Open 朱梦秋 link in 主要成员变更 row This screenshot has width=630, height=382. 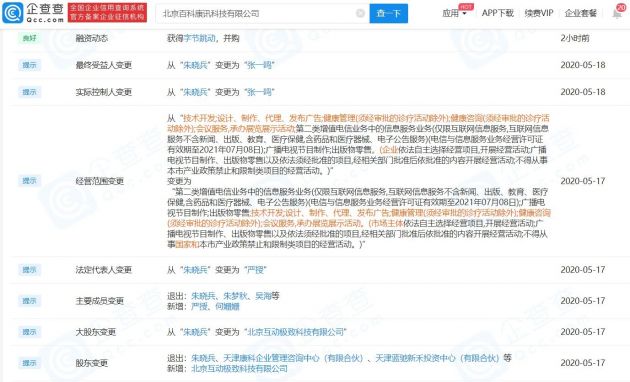pyautogui.click(x=235, y=296)
